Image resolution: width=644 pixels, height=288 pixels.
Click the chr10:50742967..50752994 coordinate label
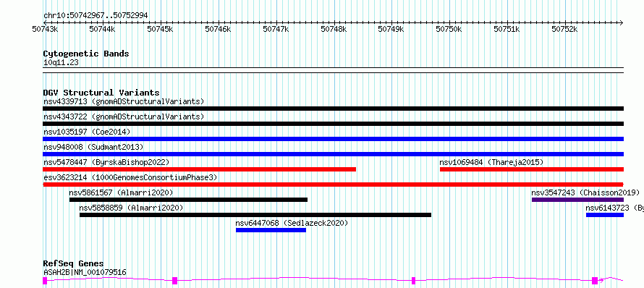click(x=96, y=16)
